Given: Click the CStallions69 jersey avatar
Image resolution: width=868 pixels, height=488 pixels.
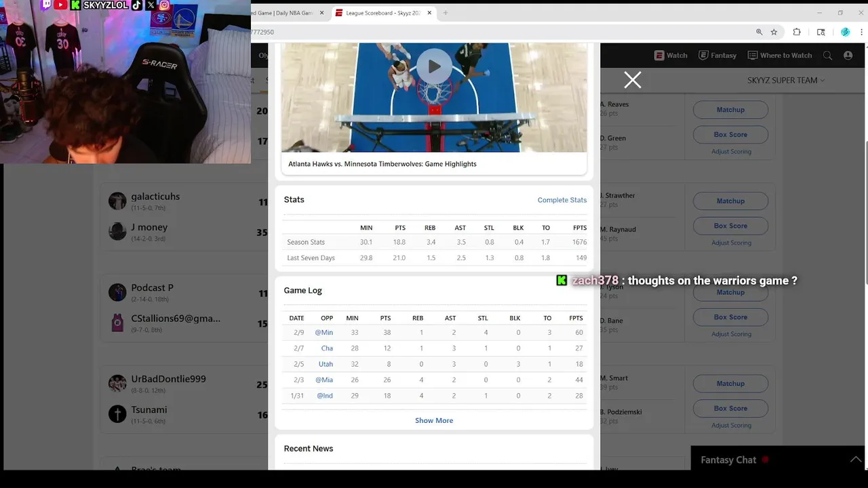Looking at the screenshot, I should click(117, 323).
